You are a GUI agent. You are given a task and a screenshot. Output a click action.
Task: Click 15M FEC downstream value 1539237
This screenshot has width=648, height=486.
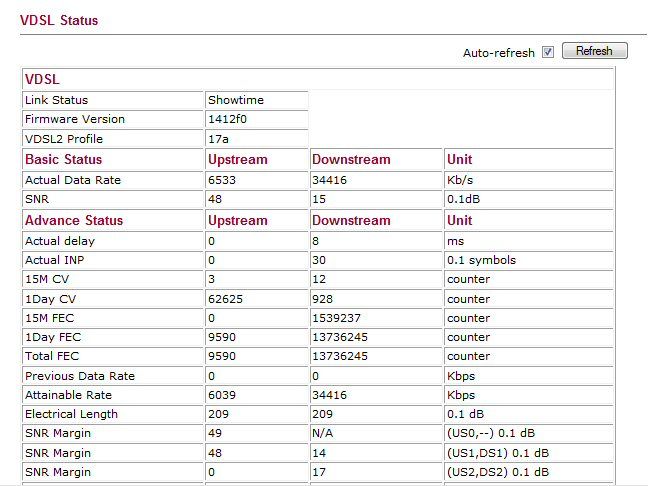(336, 318)
